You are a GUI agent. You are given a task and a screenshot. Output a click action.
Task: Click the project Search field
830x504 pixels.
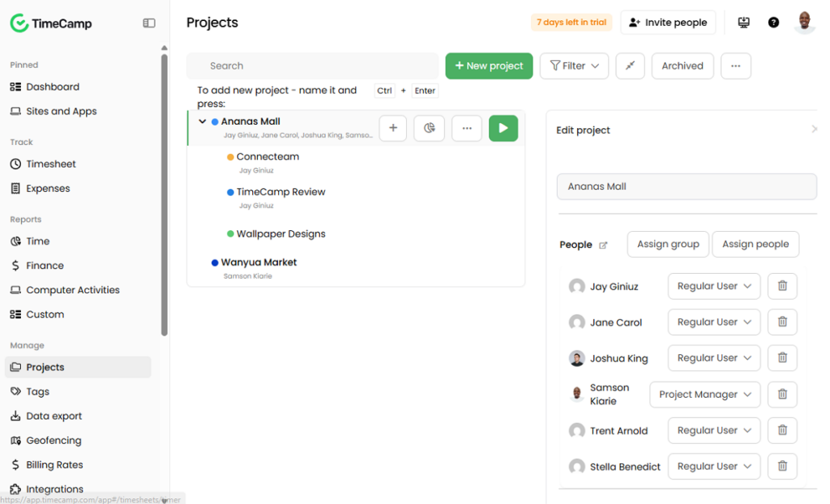pos(312,66)
